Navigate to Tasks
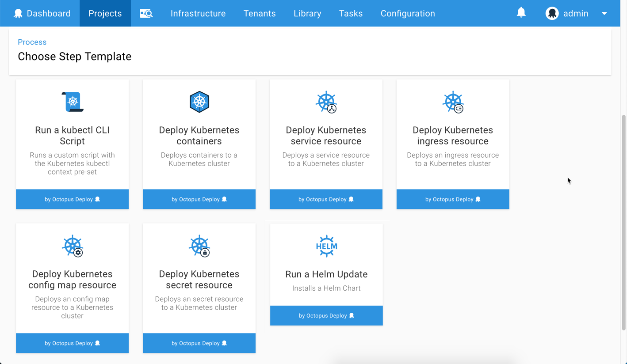Screen dimensions: 627x364 tap(351, 13)
